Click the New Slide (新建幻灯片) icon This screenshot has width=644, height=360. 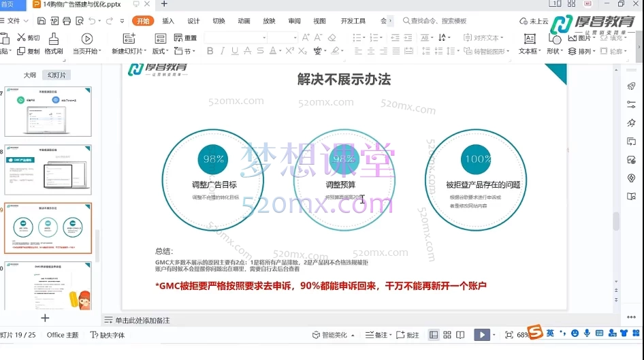click(129, 39)
